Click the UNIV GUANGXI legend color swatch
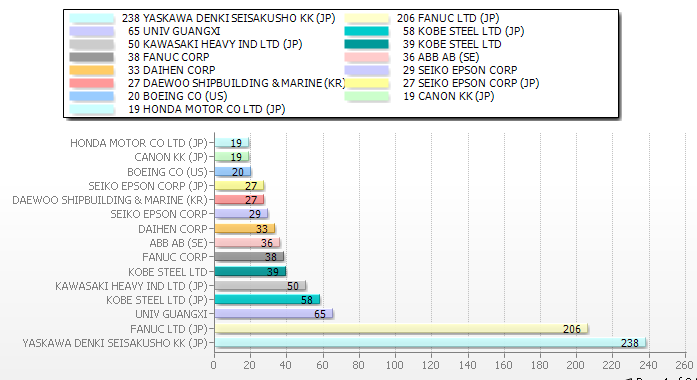The height and width of the screenshot is (380, 697). tap(92, 31)
